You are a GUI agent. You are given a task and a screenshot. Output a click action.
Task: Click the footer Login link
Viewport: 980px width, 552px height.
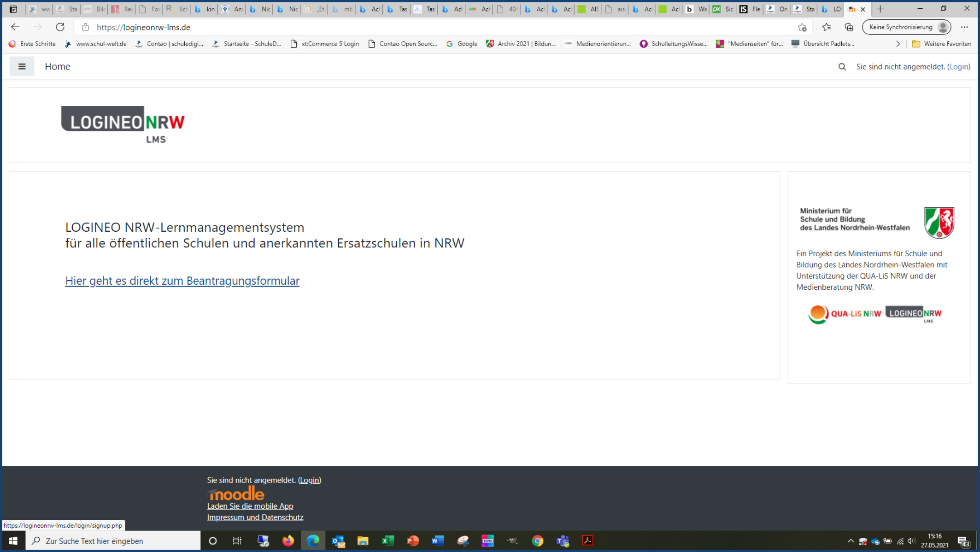click(x=309, y=480)
